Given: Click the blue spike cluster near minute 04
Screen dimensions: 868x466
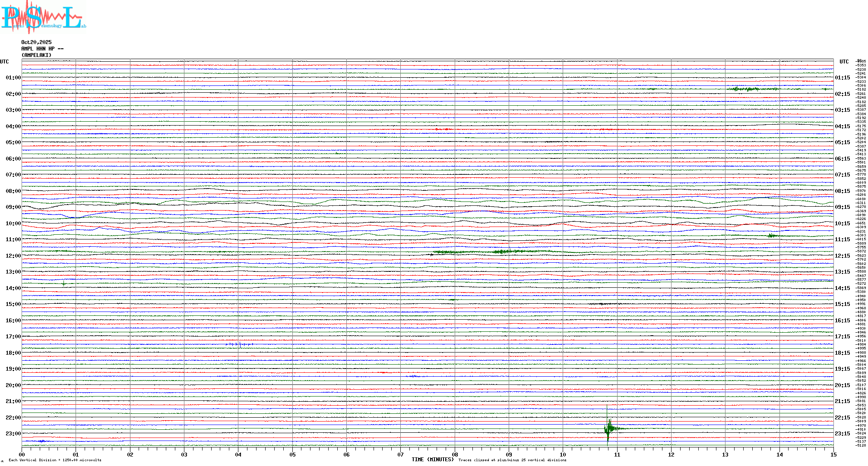Looking at the screenshot, I should (239, 344).
